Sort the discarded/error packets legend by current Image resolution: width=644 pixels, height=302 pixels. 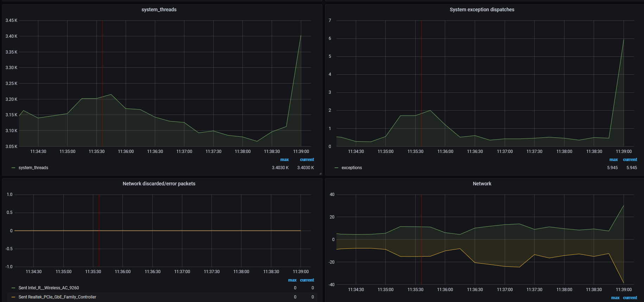click(307, 280)
